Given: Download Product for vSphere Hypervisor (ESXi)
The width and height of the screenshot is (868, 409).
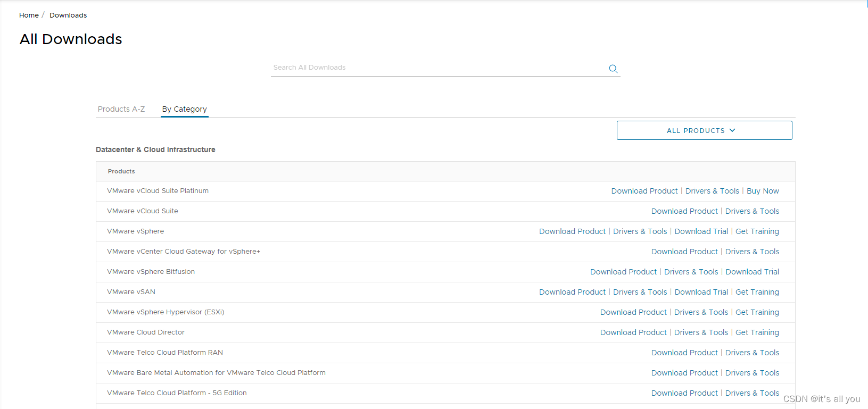Looking at the screenshot, I should coord(633,312).
